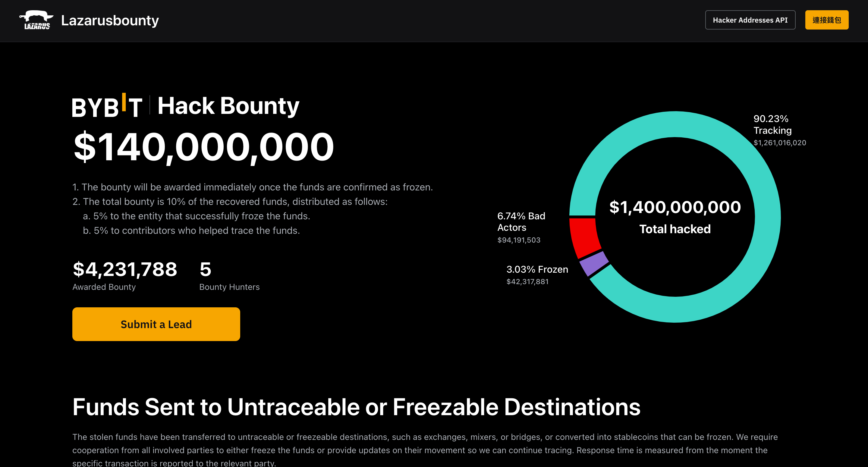Click the Bybit logo in the heading
The width and height of the screenshot is (868, 467).
coord(107,106)
